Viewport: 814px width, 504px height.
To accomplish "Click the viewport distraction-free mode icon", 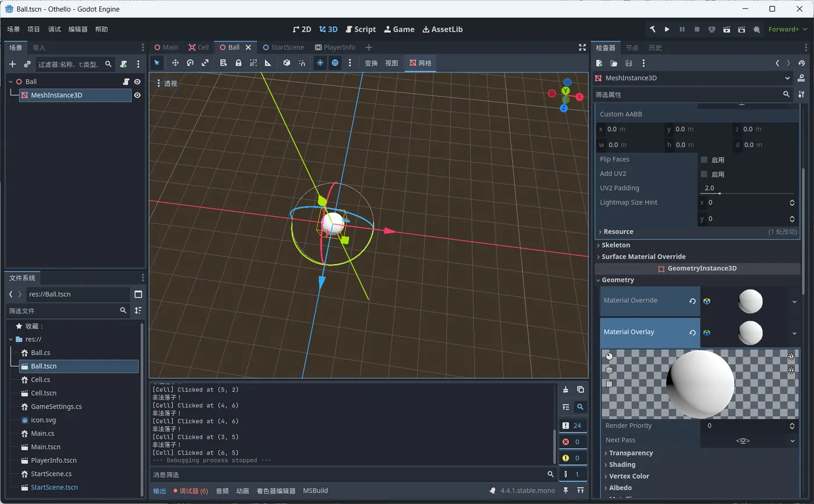I will click(582, 48).
